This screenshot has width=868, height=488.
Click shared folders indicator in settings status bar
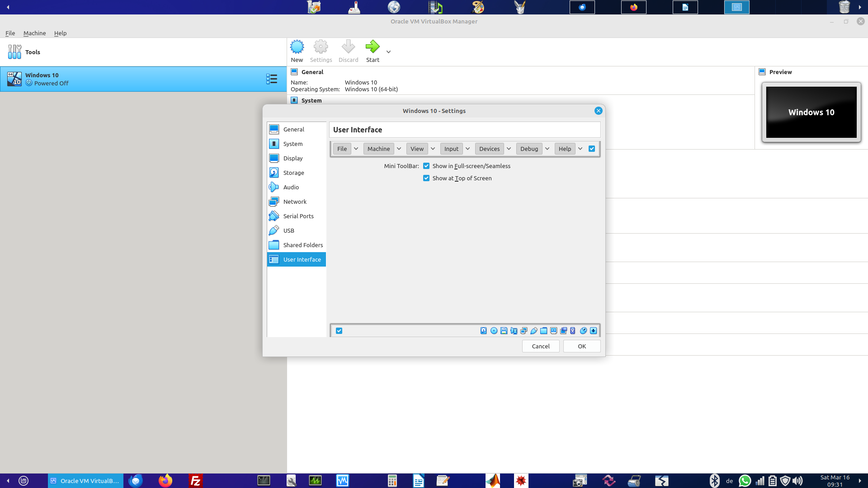coord(543,331)
